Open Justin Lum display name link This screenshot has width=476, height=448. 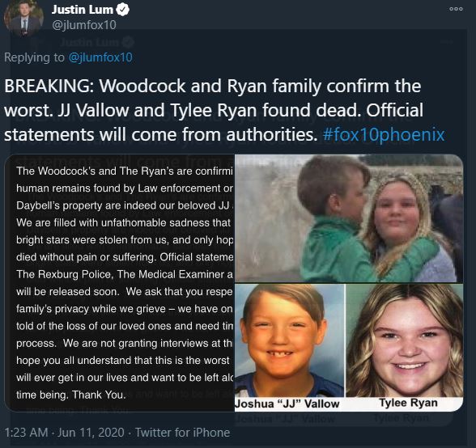(83, 10)
